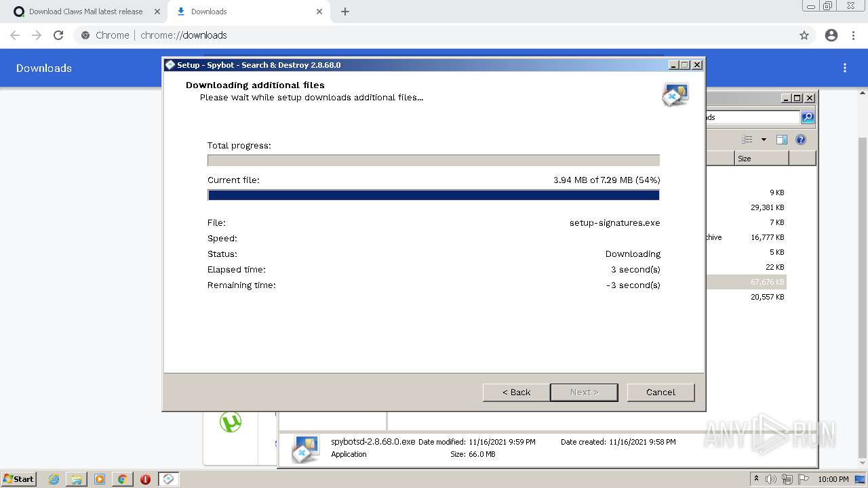The width and height of the screenshot is (868, 488).
Task: Select the file sized 20,557 KB
Action: click(767, 297)
